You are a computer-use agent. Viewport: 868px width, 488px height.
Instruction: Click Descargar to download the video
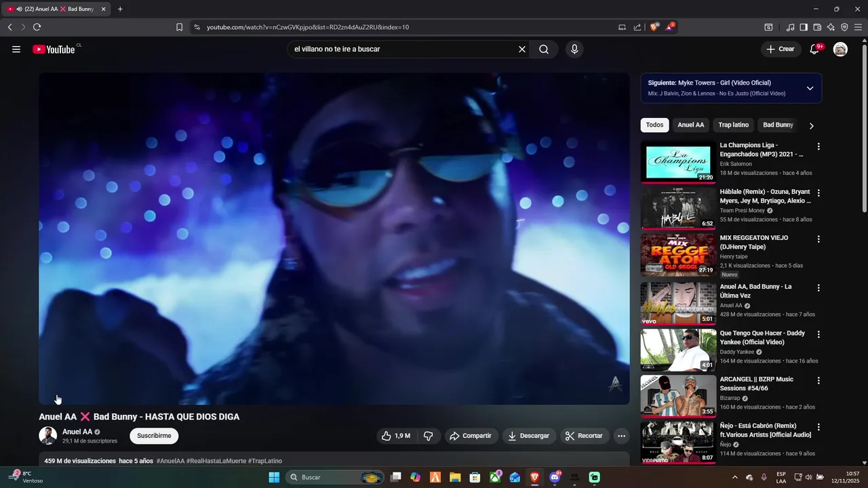click(x=529, y=436)
